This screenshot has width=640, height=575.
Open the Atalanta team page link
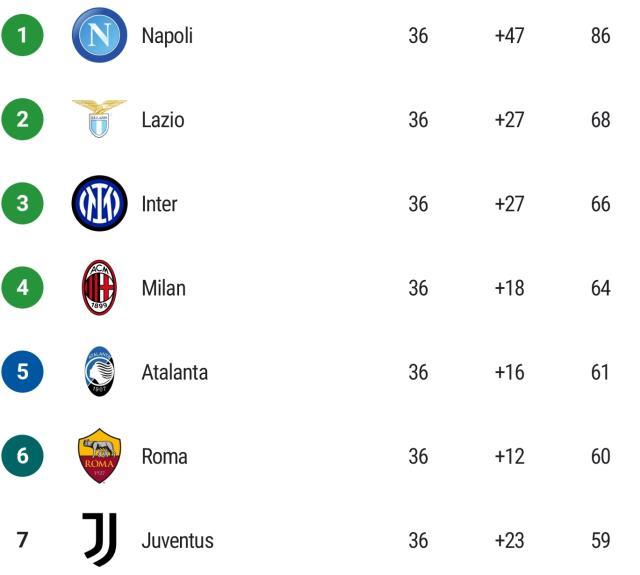174,372
